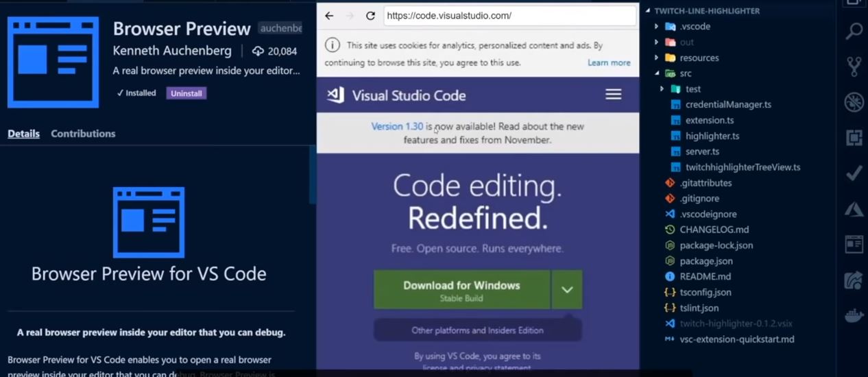Click the braces icon beside tsconfig.json

pos(670,292)
